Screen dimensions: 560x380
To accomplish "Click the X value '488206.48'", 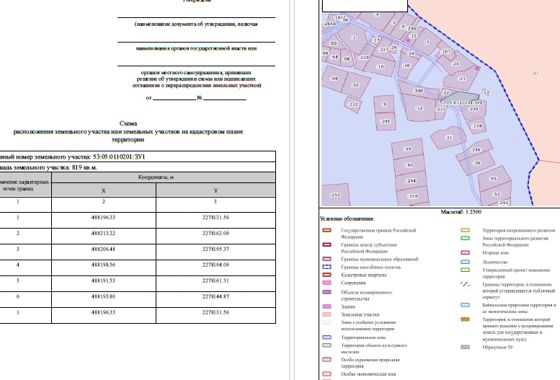I will (104, 249).
